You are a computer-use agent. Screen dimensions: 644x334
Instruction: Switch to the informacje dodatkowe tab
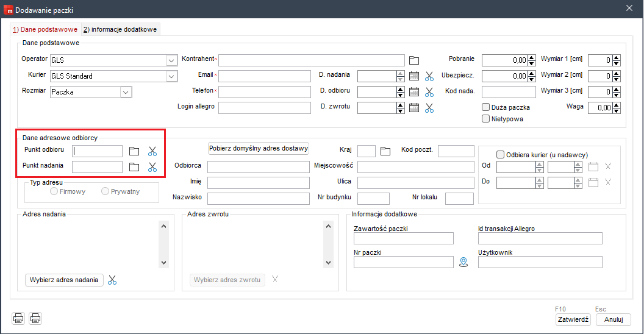point(120,29)
